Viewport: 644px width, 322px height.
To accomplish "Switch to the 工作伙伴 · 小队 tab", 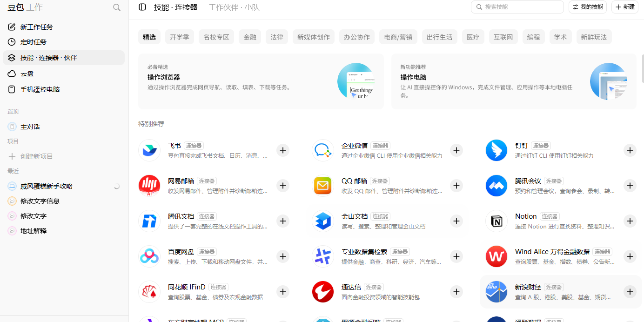I will click(234, 7).
